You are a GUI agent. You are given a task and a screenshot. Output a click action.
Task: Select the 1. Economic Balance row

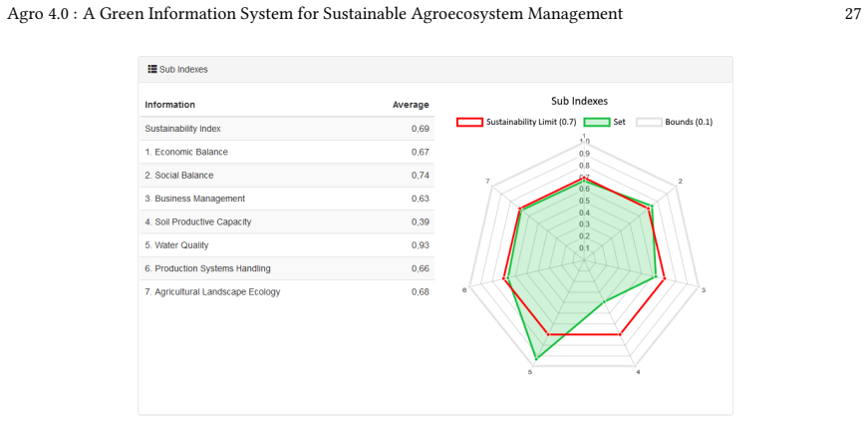pos(287,152)
